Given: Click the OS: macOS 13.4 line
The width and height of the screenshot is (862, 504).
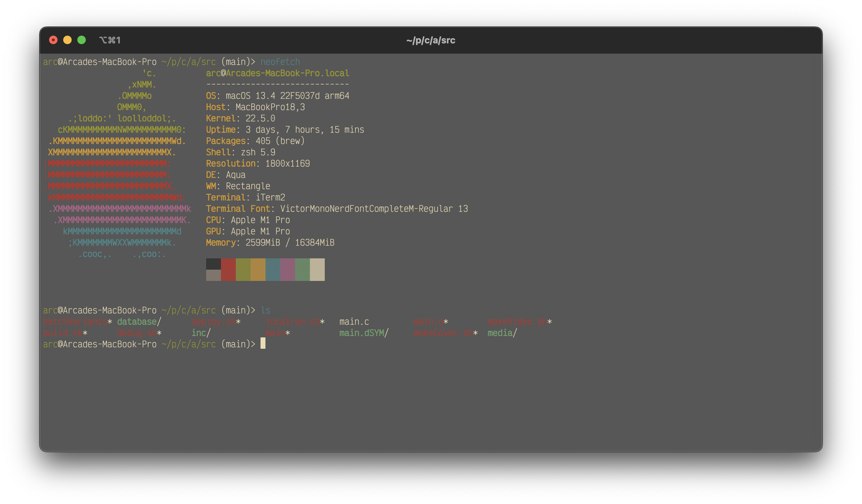Looking at the screenshot, I should (x=277, y=96).
